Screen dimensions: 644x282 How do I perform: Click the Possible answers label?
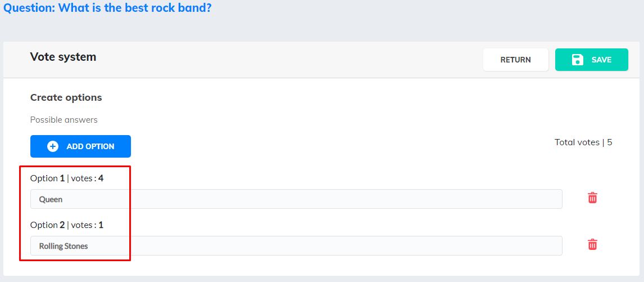pos(64,120)
